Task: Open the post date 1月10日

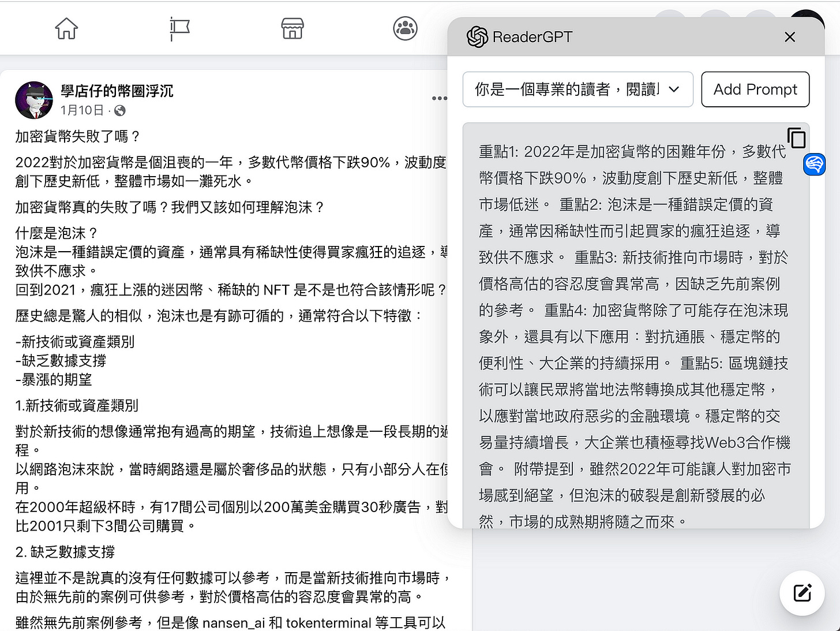Action: (x=82, y=110)
